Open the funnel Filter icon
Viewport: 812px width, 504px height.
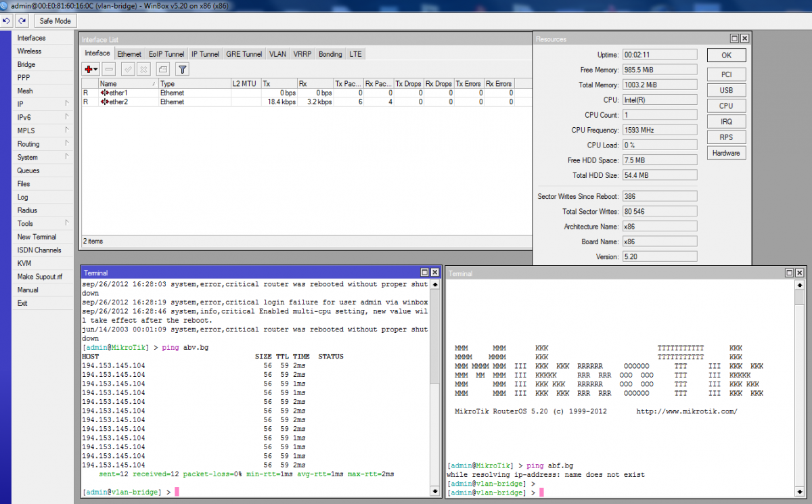coord(182,69)
